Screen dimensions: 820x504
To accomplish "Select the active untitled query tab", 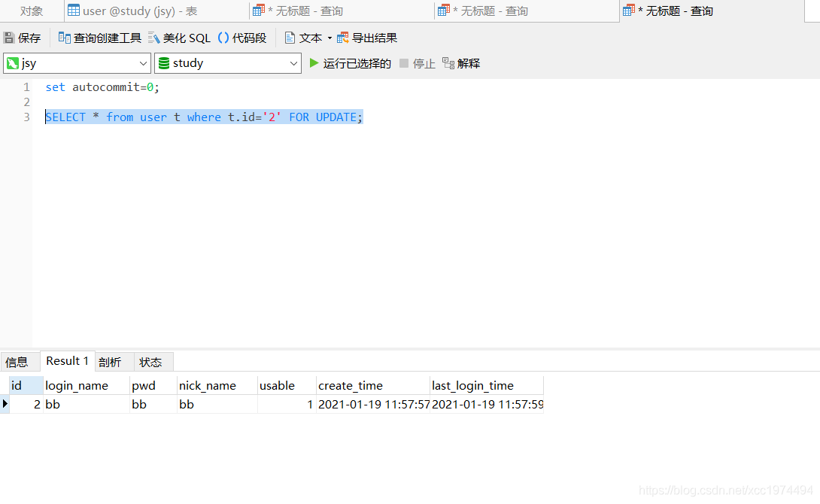I will pyautogui.click(x=712, y=11).
